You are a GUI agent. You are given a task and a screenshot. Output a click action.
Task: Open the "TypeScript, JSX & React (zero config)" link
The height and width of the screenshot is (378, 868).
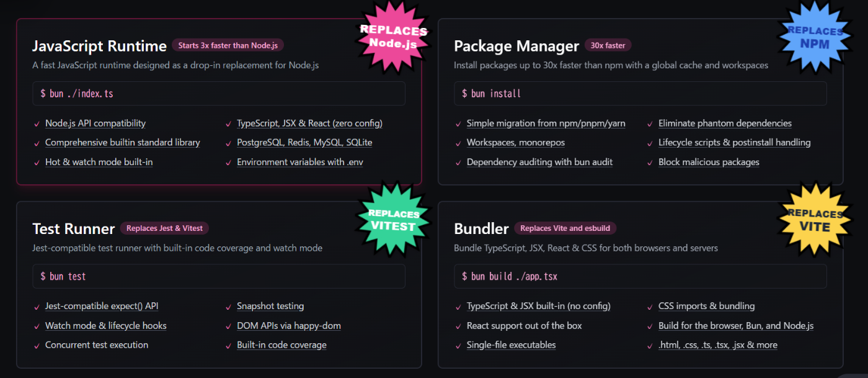point(309,123)
